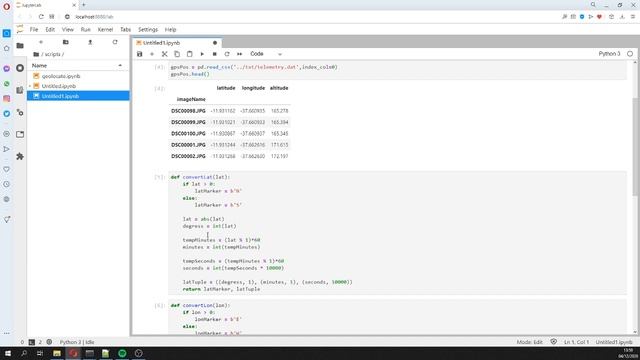Click the scripts breadcrumb path
The image size is (640, 360).
tap(53, 54)
